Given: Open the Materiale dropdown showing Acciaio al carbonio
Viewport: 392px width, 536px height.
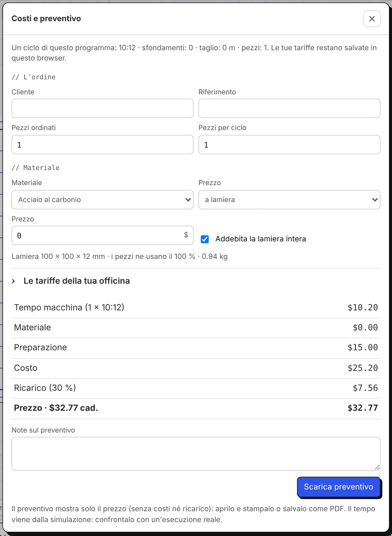Looking at the screenshot, I should (102, 200).
